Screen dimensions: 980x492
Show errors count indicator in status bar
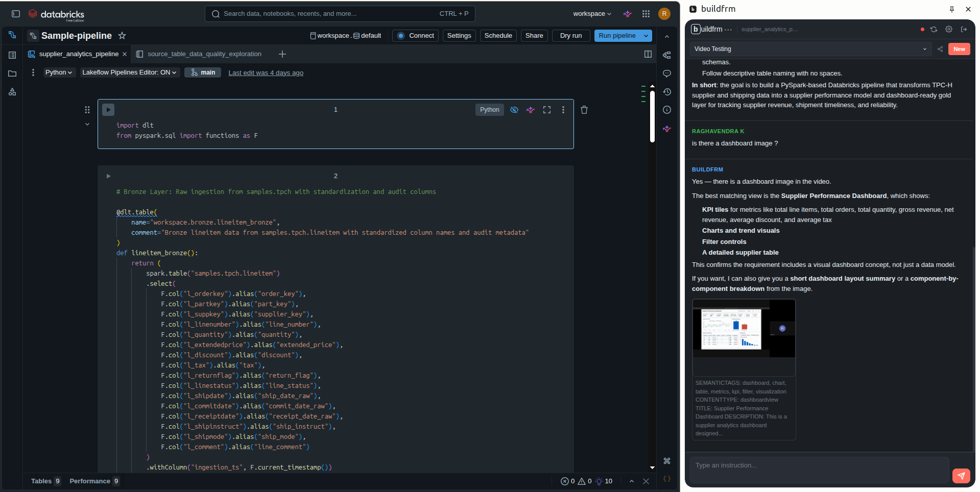567,481
